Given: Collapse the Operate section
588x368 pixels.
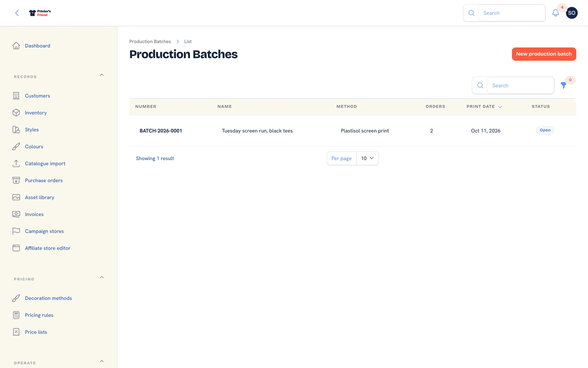Looking at the screenshot, I should click(x=102, y=361).
